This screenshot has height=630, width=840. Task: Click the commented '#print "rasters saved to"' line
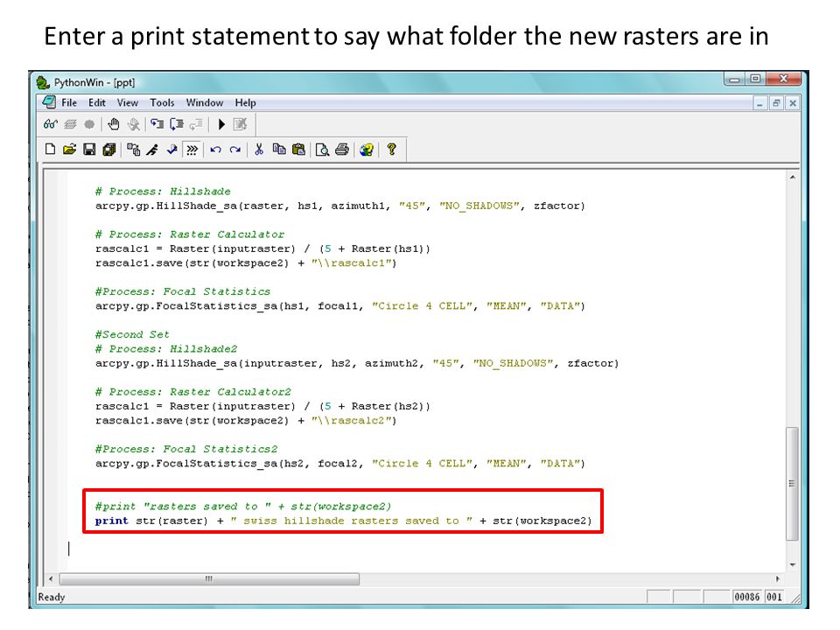243,507
